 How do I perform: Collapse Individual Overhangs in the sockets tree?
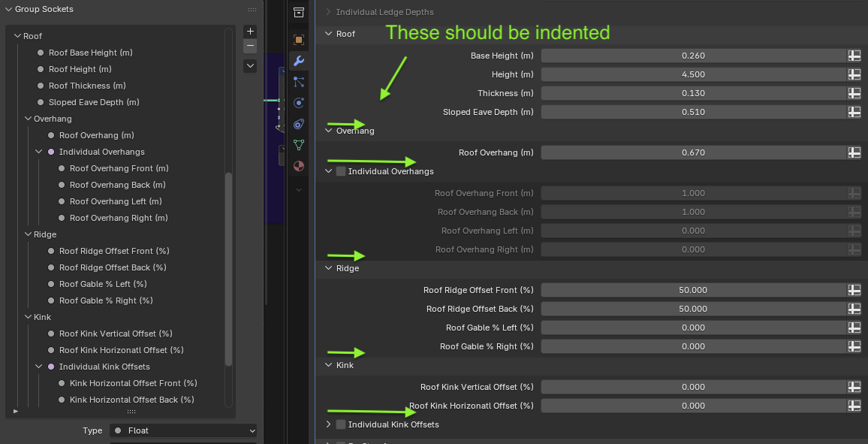click(38, 152)
